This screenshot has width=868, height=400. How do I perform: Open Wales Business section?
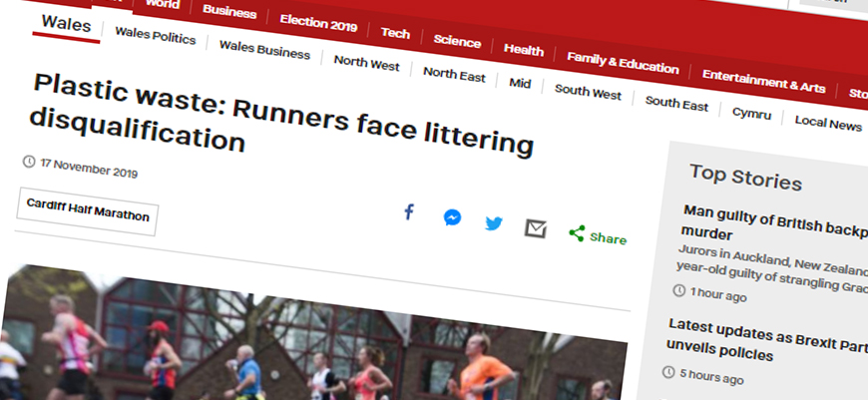(x=264, y=50)
